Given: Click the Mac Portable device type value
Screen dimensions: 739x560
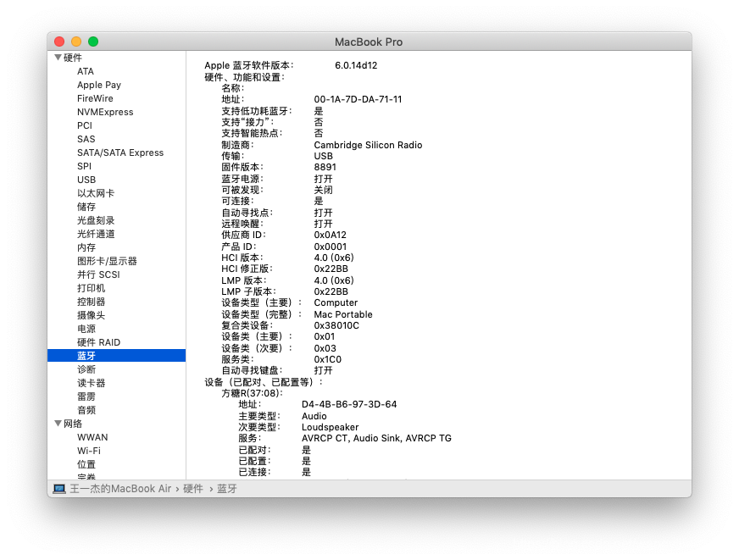Looking at the screenshot, I should coord(343,314).
